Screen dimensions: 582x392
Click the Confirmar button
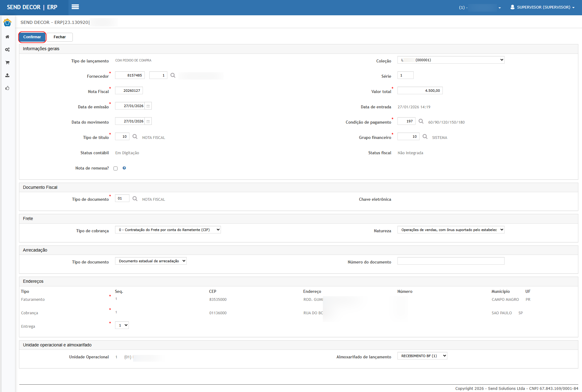click(32, 37)
